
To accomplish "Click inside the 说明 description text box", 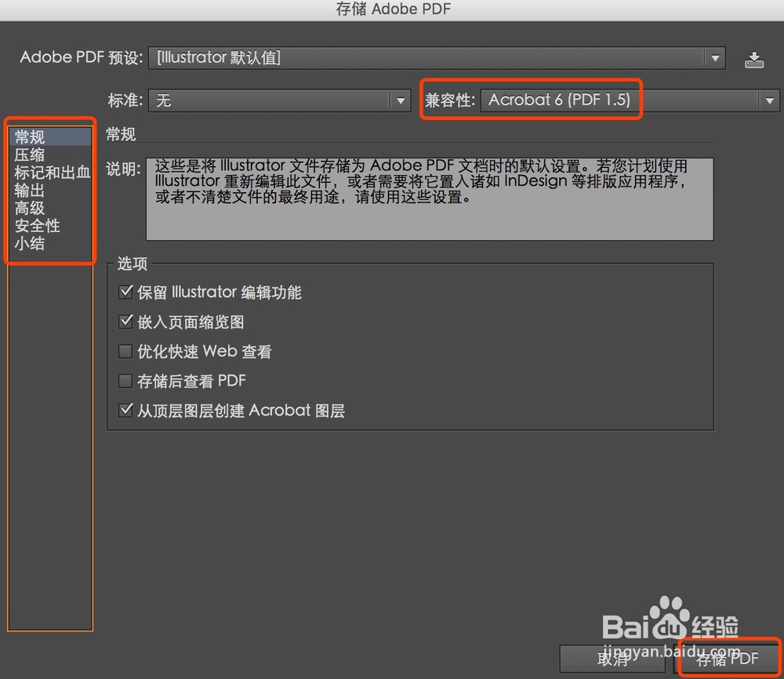I will click(x=430, y=199).
